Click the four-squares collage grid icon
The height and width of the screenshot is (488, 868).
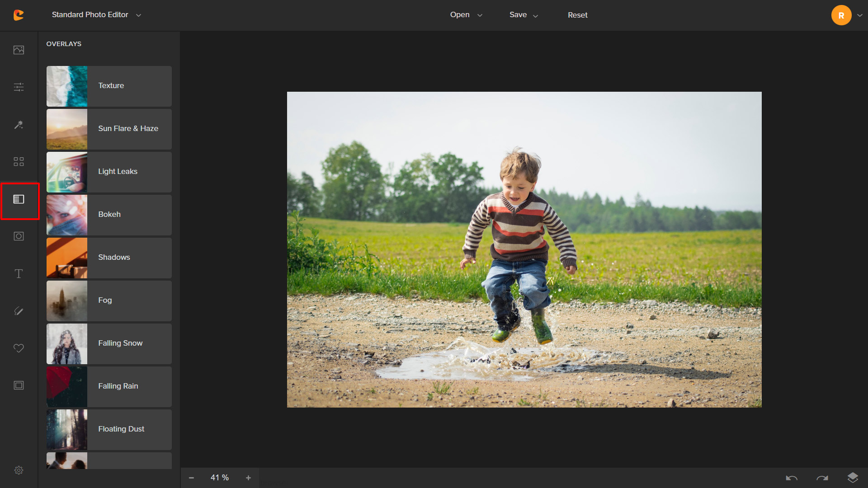19,162
